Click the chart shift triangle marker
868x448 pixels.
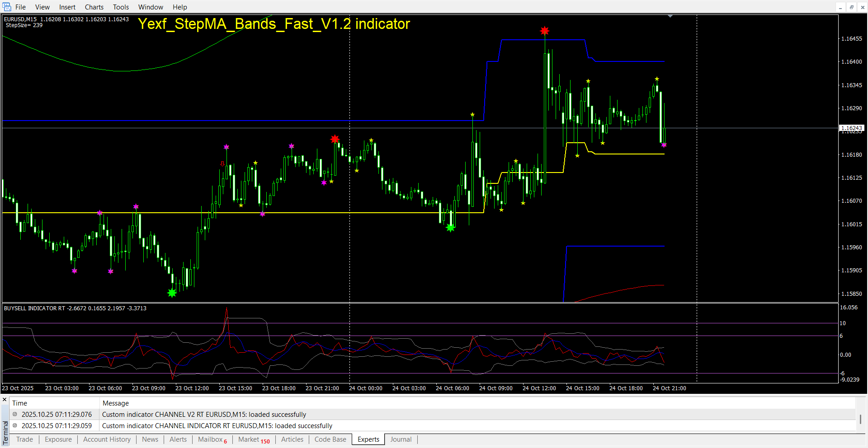coord(670,16)
